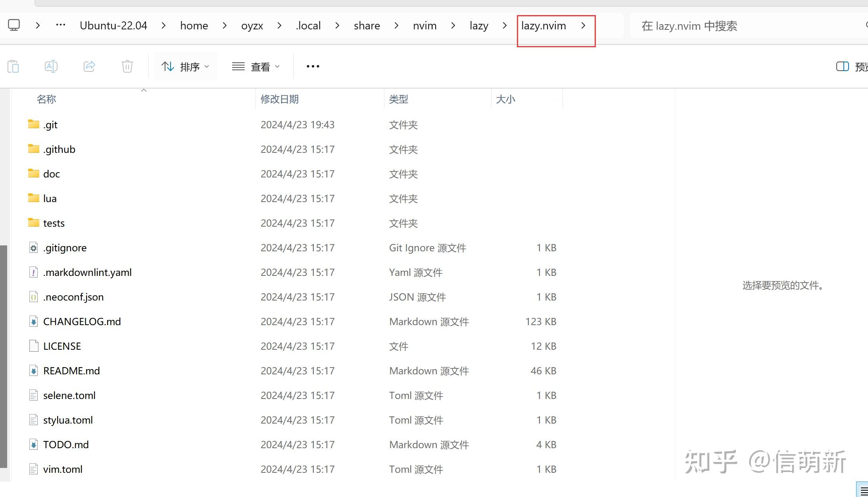Expand the chevron after lazy.nvim
The height and width of the screenshot is (497, 868).
583,25
